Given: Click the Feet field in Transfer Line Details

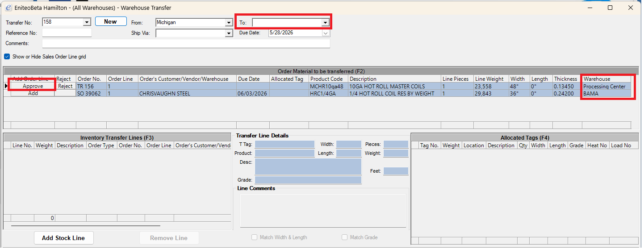Looking at the screenshot, I should pyautogui.click(x=396, y=171).
